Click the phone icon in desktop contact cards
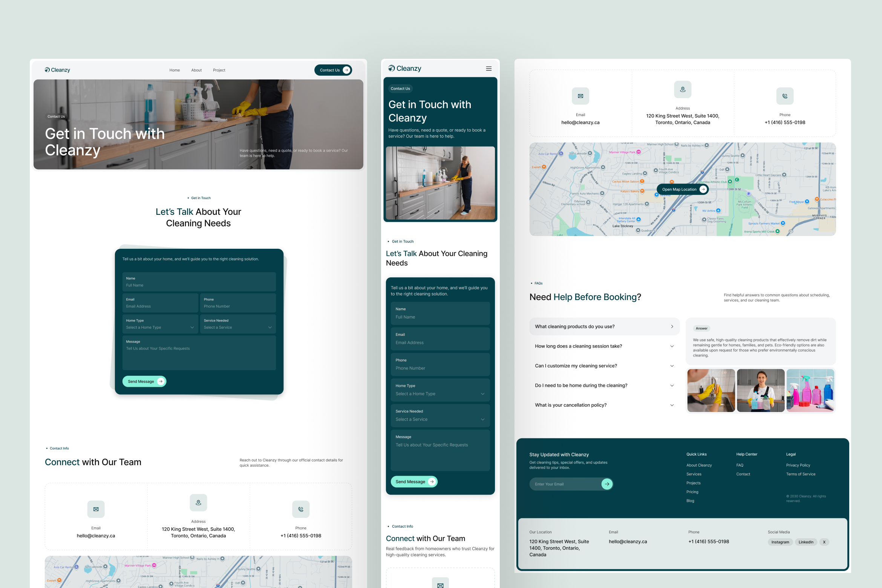Viewport: 882px width, 588px height. (x=300, y=509)
